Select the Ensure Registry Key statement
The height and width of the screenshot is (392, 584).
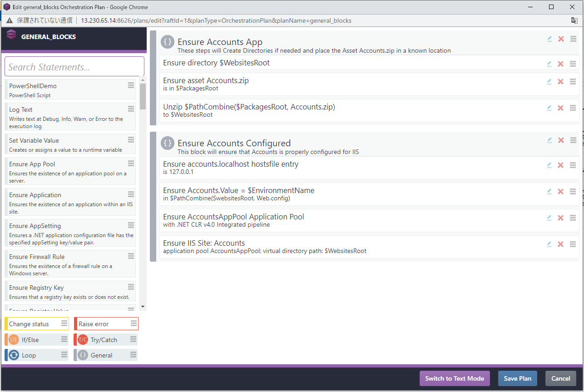(x=70, y=292)
